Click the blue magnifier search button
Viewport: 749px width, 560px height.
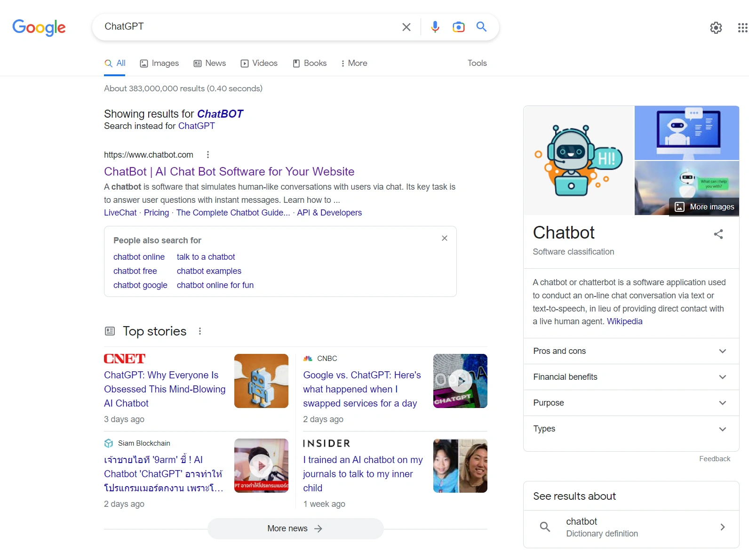point(481,27)
